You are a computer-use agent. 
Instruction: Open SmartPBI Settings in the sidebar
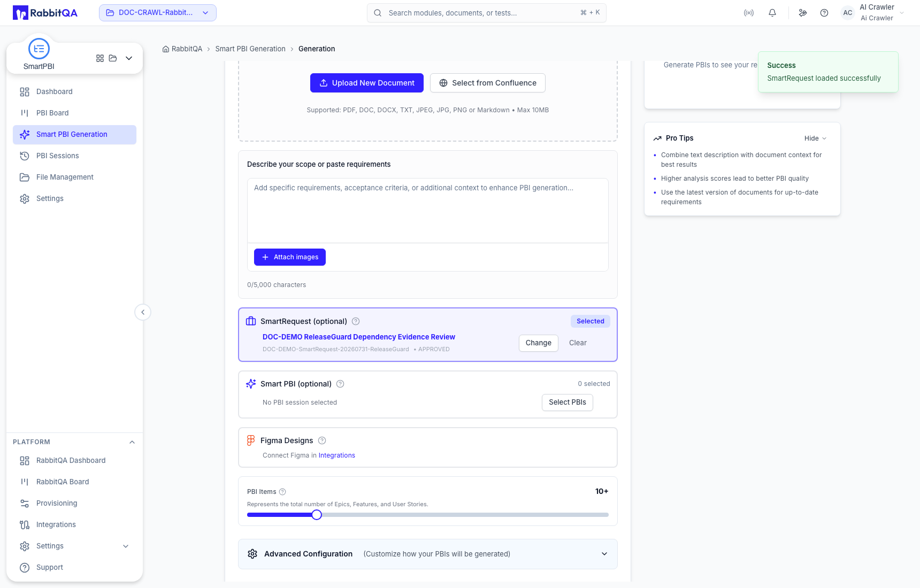tap(75, 199)
